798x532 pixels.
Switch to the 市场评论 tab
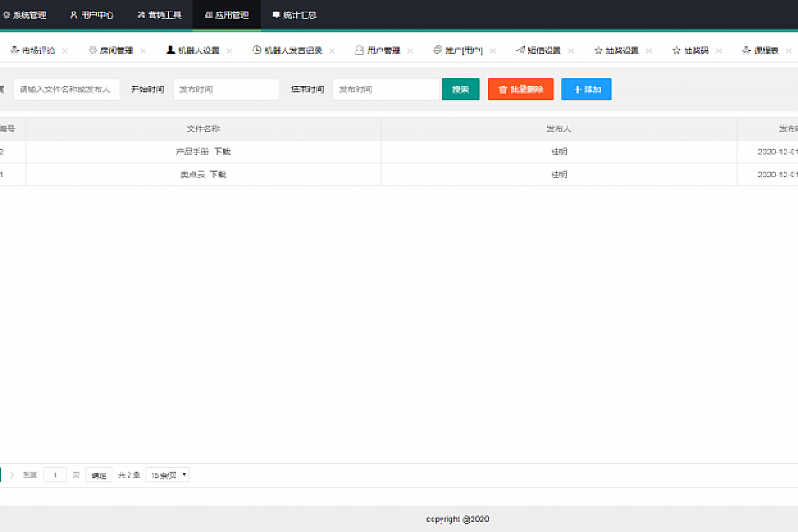point(38,51)
